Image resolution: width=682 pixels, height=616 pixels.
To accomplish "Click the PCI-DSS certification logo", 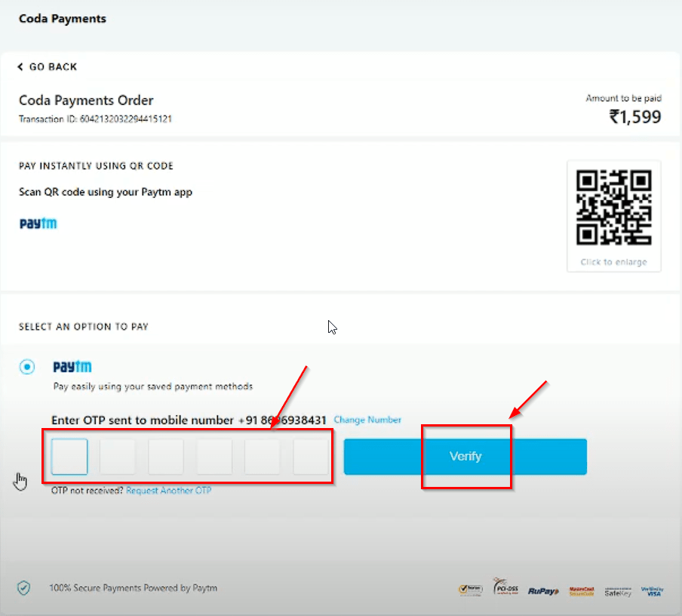I will coord(504,588).
